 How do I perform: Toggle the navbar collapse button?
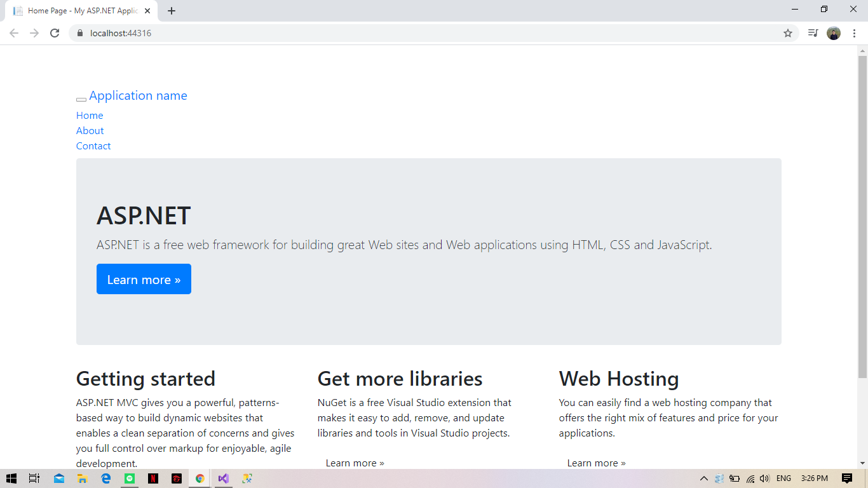[81, 99]
